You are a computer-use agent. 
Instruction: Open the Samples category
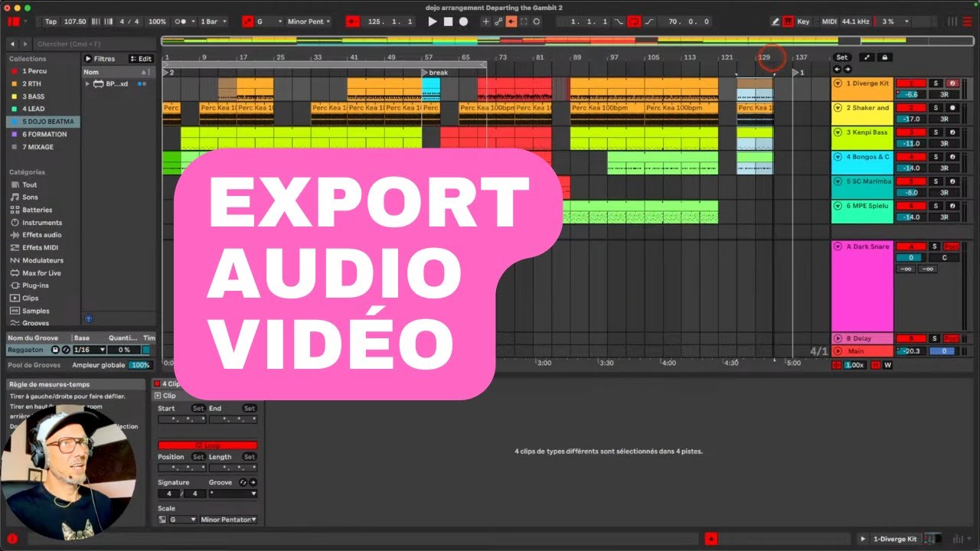click(x=35, y=311)
